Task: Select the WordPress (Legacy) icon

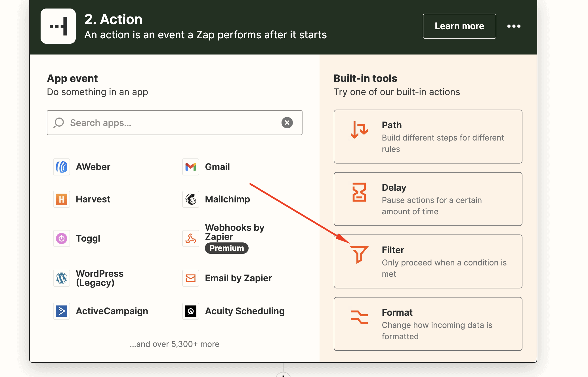Action: [x=62, y=278]
